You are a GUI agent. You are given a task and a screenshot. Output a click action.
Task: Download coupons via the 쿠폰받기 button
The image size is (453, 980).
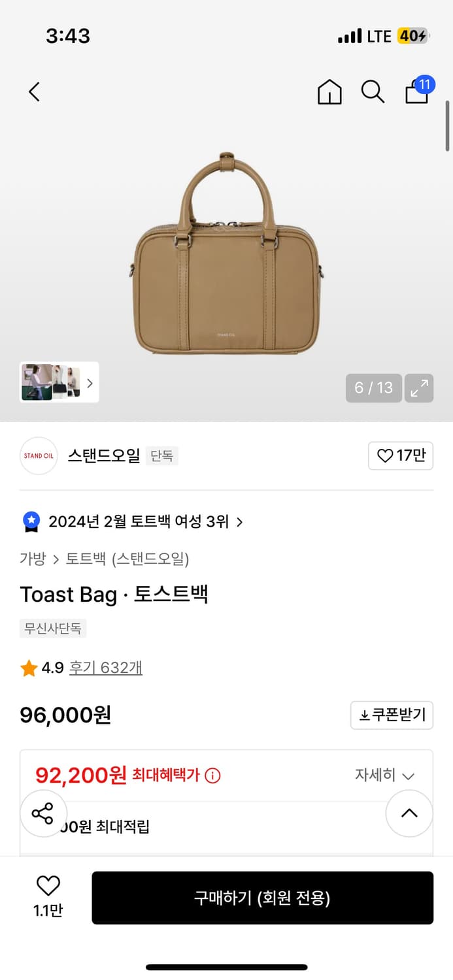392,715
